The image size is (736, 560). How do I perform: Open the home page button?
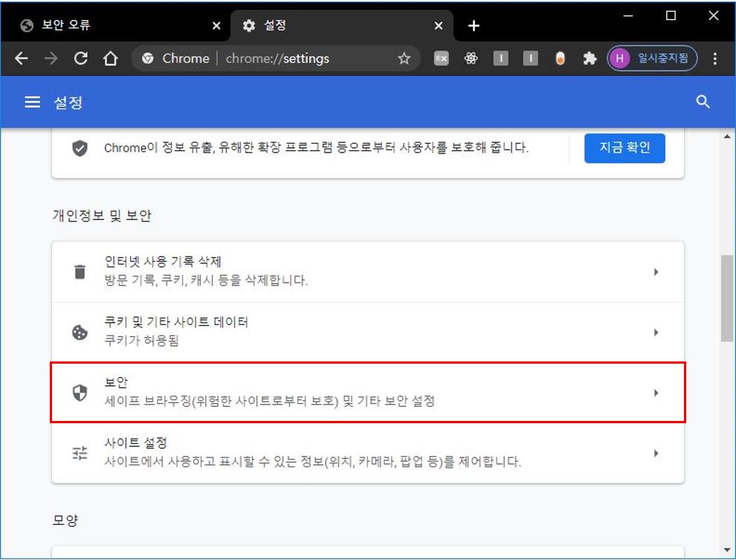(110, 59)
